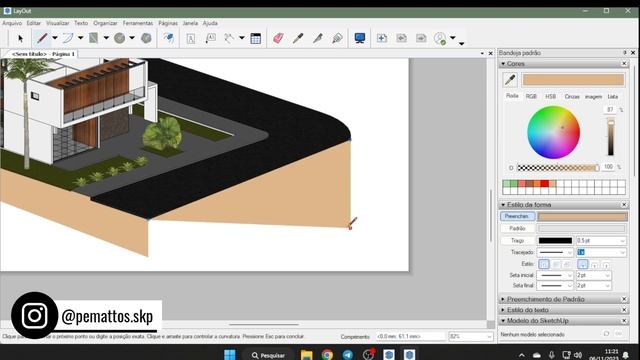Pick a color with the Cores eyedropper
This screenshot has height=360, width=640.
[x=510, y=80]
